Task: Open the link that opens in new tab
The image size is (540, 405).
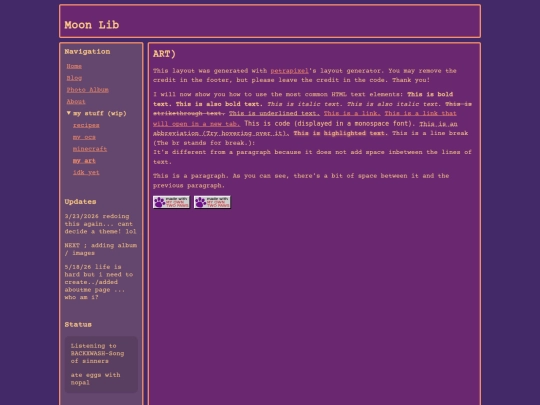Action: [x=305, y=118]
